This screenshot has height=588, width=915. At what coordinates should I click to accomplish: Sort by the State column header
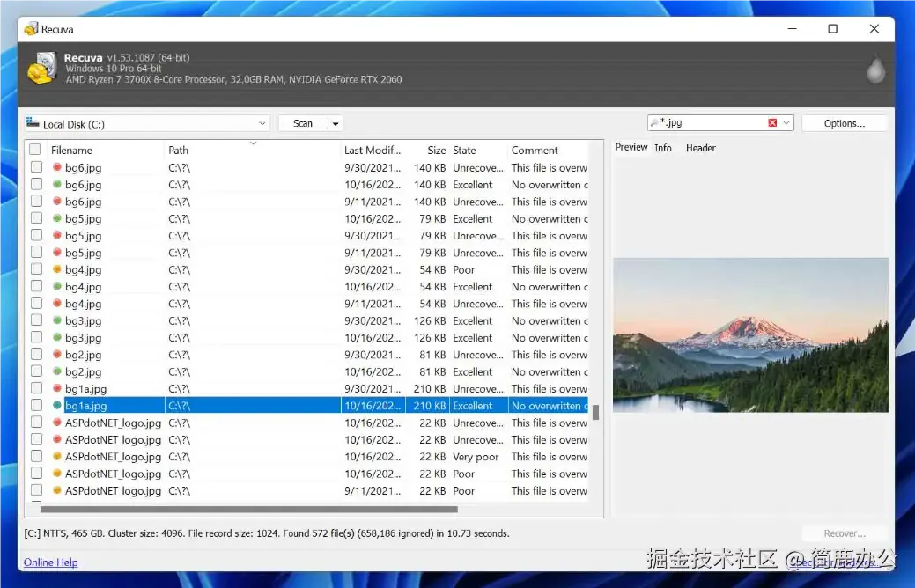coord(478,150)
